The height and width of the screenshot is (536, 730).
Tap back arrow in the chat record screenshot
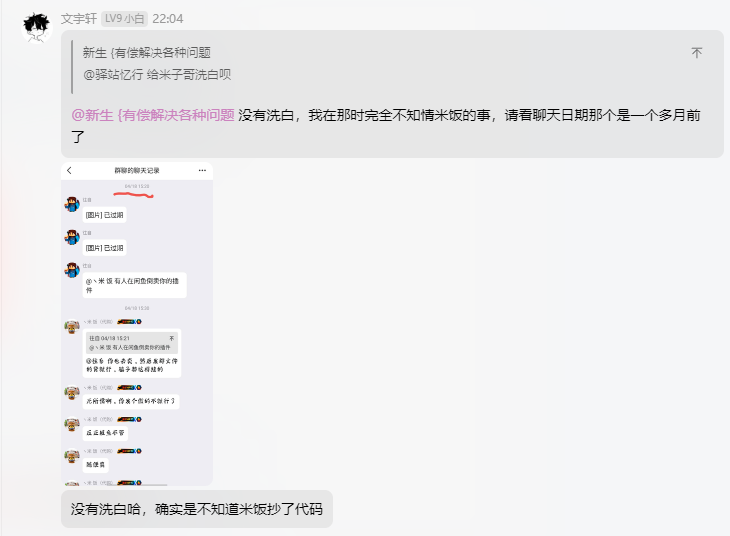[69, 171]
